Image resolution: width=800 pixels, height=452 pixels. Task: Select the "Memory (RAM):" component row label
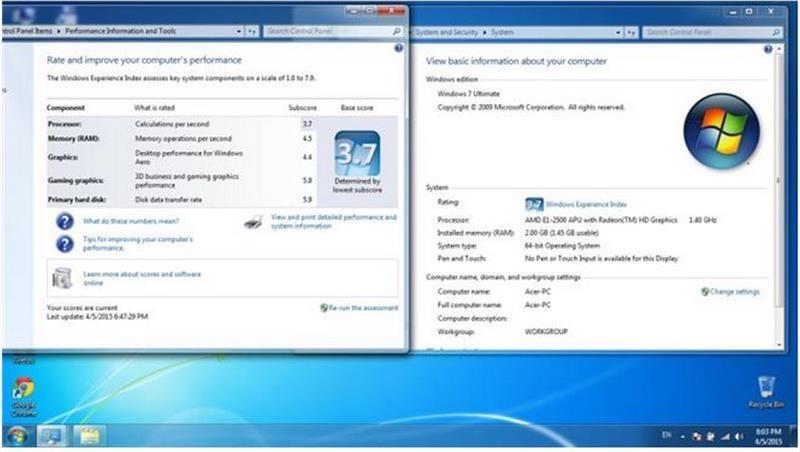73,139
